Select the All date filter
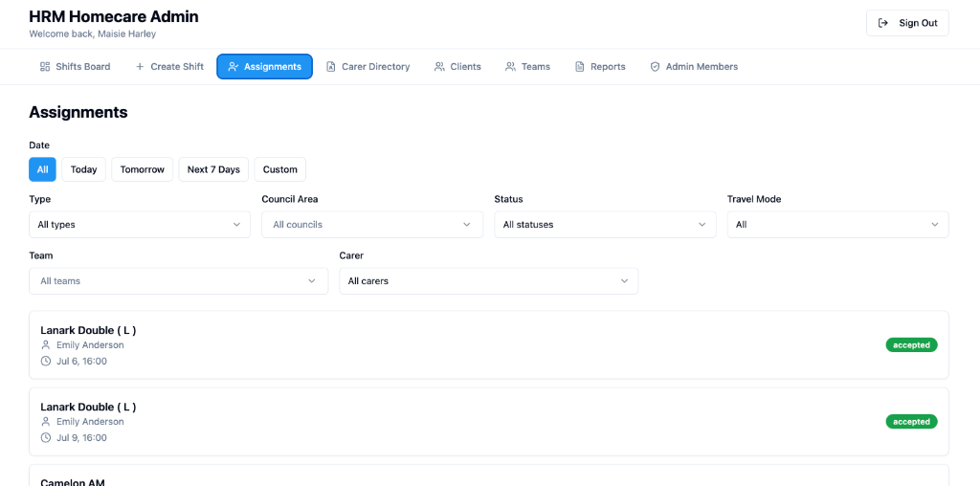Viewport: 980px width, 486px height. point(42,169)
